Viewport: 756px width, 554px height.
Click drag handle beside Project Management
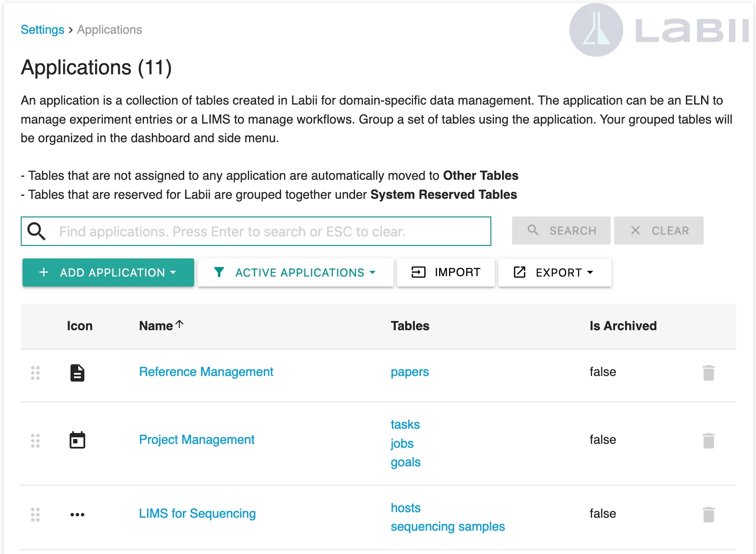coord(35,440)
